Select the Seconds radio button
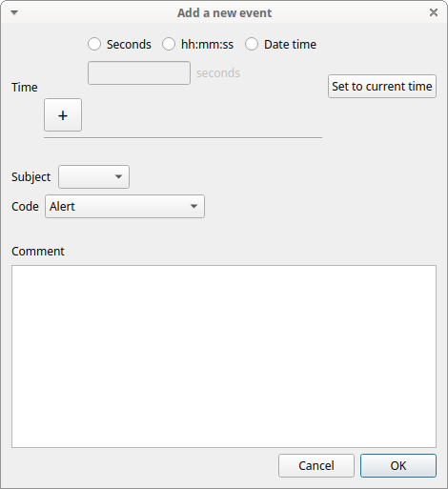This screenshot has height=489, width=448. (x=94, y=44)
